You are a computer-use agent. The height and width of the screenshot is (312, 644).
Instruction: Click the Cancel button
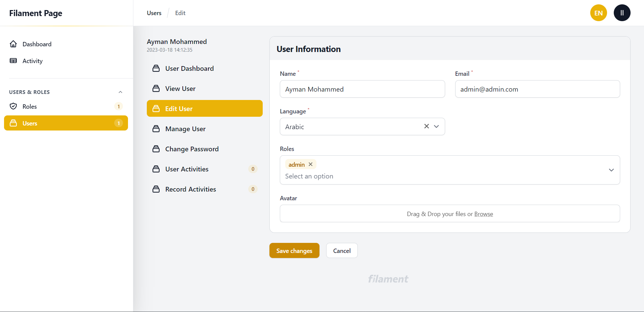click(x=342, y=251)
